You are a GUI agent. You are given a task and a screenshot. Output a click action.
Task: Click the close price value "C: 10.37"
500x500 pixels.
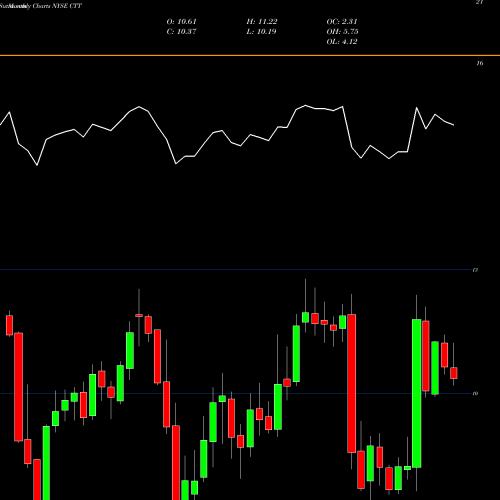(x=182, y=32)
